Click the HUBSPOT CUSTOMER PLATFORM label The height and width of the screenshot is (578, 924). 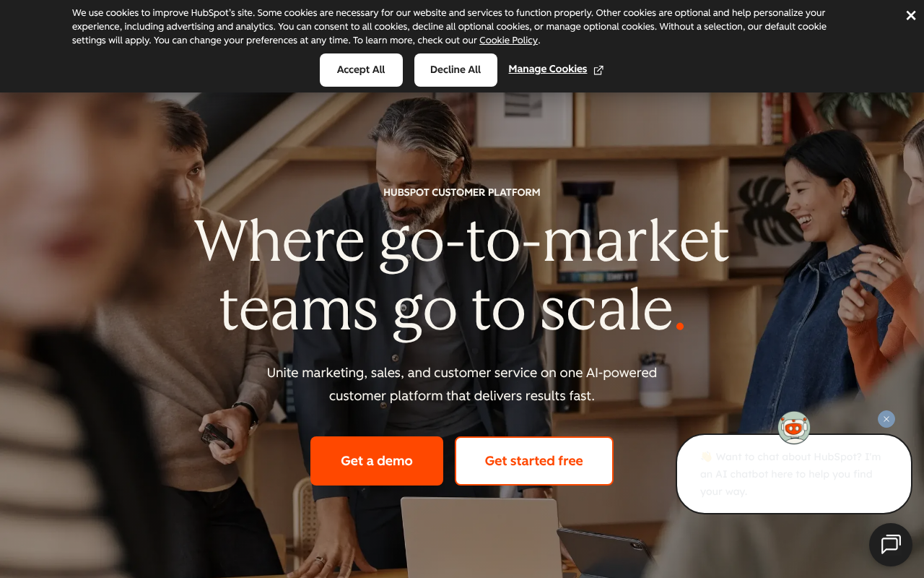[462, 192]
